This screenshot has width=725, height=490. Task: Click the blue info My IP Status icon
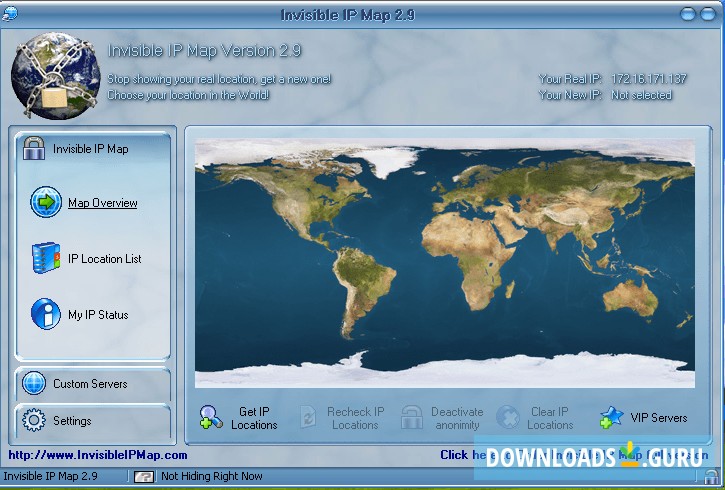click(46, 314)
